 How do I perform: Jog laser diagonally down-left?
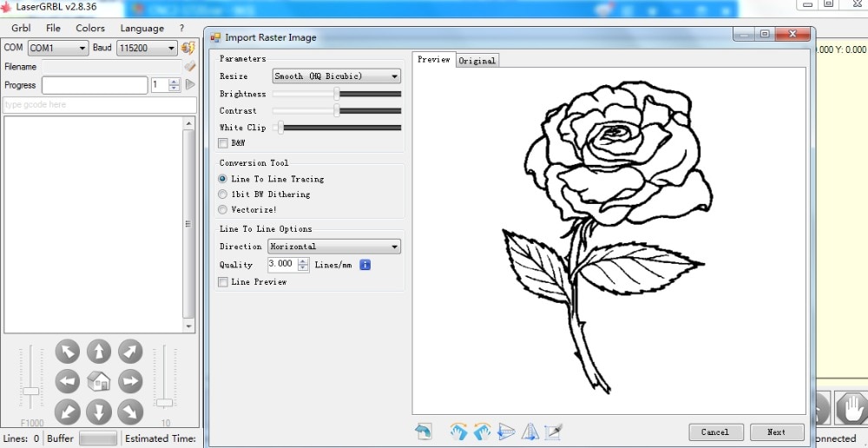point(68,412)
